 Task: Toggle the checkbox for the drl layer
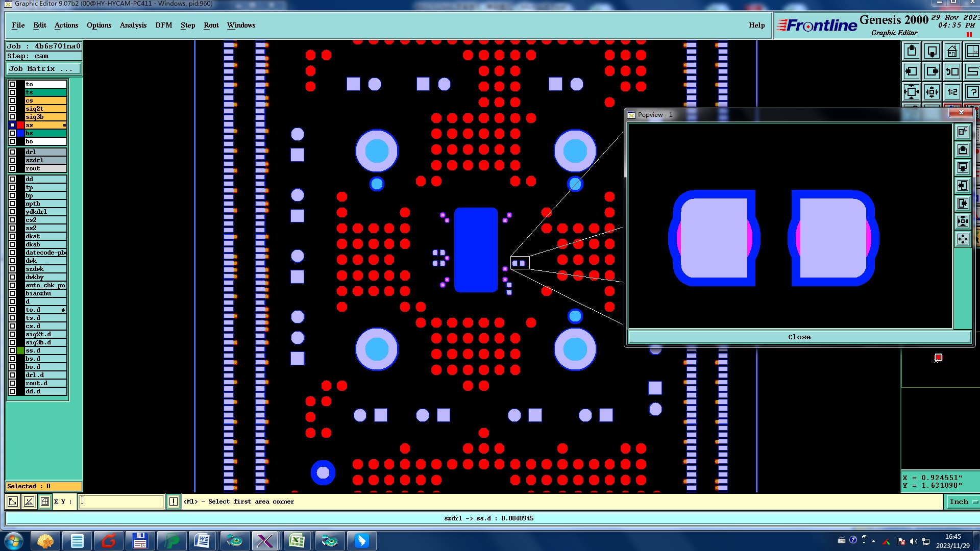click(x=12, y=152)
